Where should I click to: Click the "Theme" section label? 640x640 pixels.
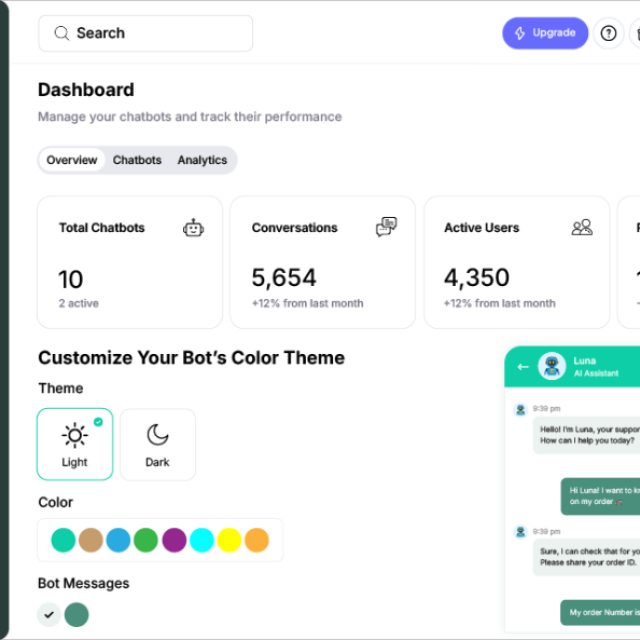coord(61,388)
